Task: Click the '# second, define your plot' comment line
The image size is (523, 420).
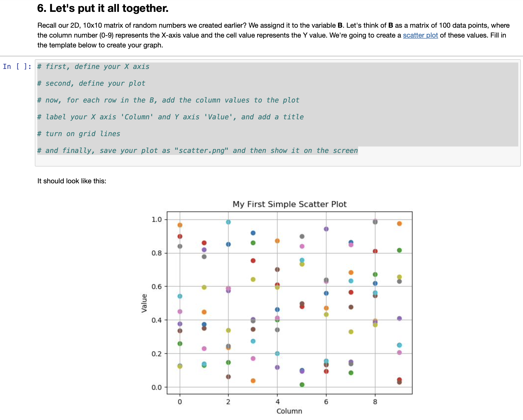Action: (91, 83)
